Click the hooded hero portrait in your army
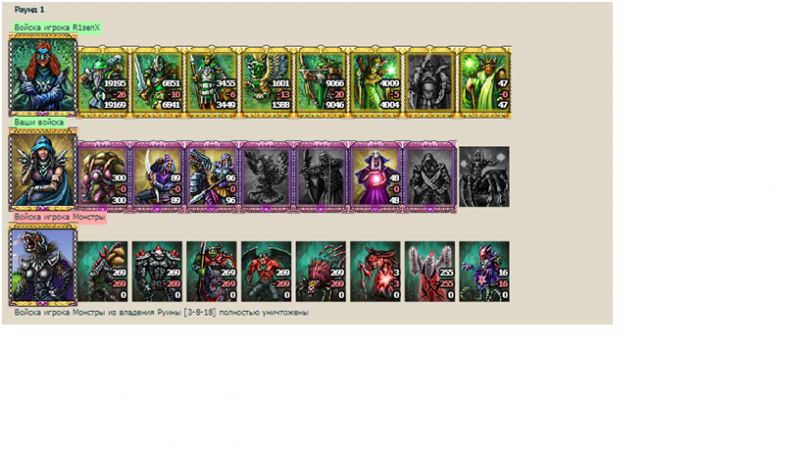The height and width of the screenshot is (451, 800). (43, 170)
